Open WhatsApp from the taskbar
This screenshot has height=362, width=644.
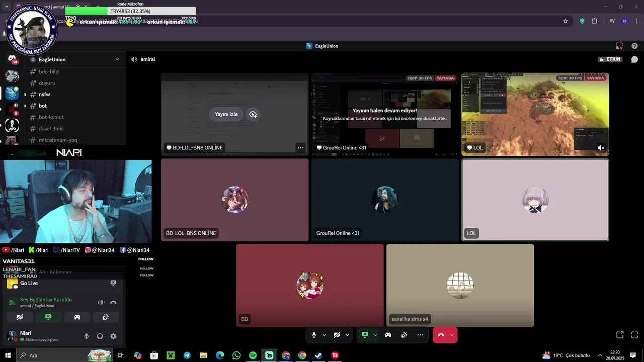tap(236, 355)
